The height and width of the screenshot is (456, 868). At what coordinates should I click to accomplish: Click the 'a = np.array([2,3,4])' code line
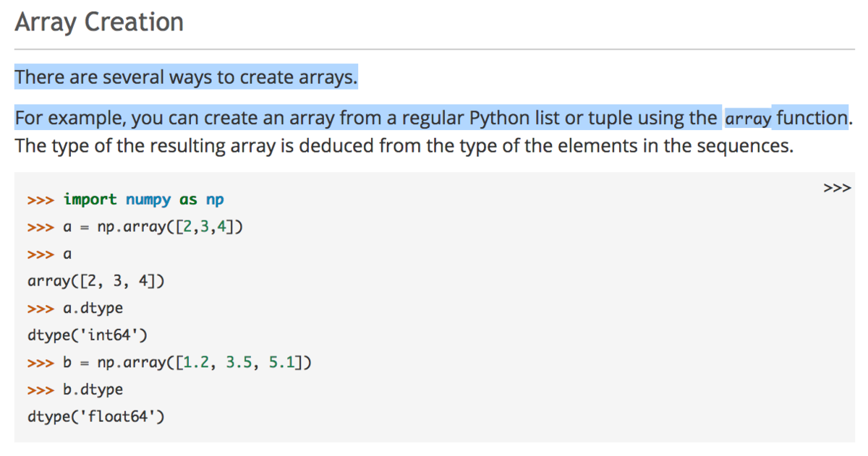(153, 227)
